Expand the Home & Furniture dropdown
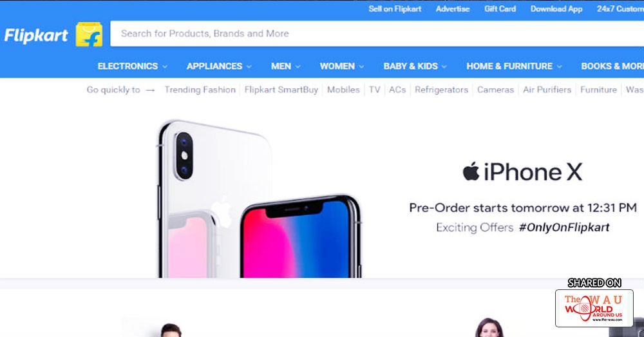 514,66
